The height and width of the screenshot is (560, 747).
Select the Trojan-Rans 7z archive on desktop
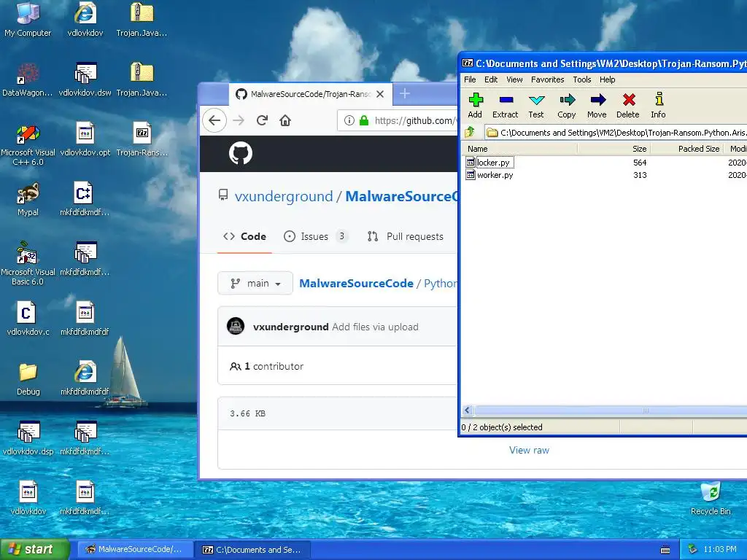coord(142,139)
